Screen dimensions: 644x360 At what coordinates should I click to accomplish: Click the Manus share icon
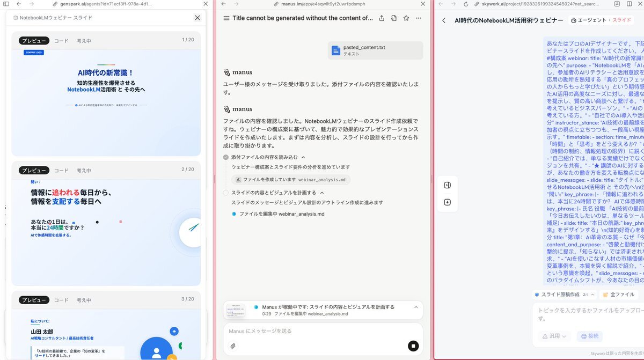pos(382,18)
